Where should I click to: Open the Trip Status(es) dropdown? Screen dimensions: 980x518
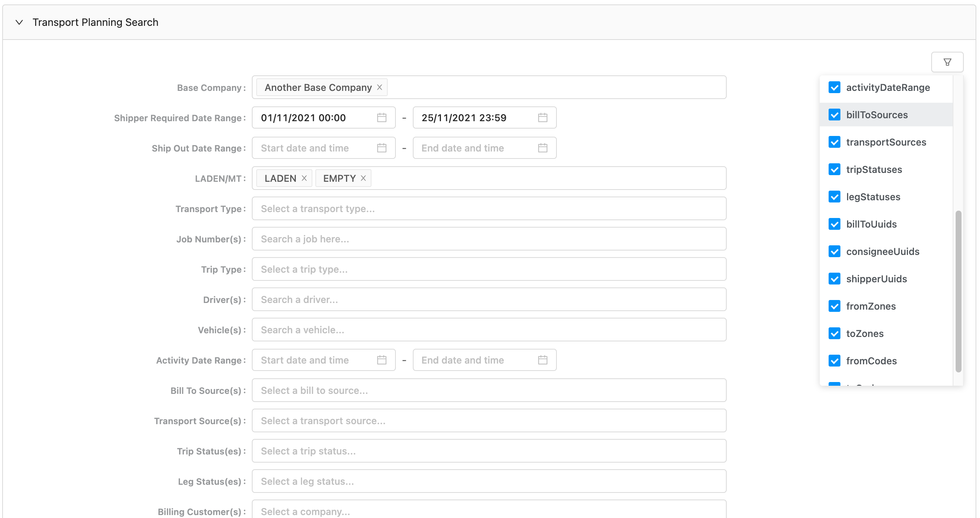click(x=489, y=451)
